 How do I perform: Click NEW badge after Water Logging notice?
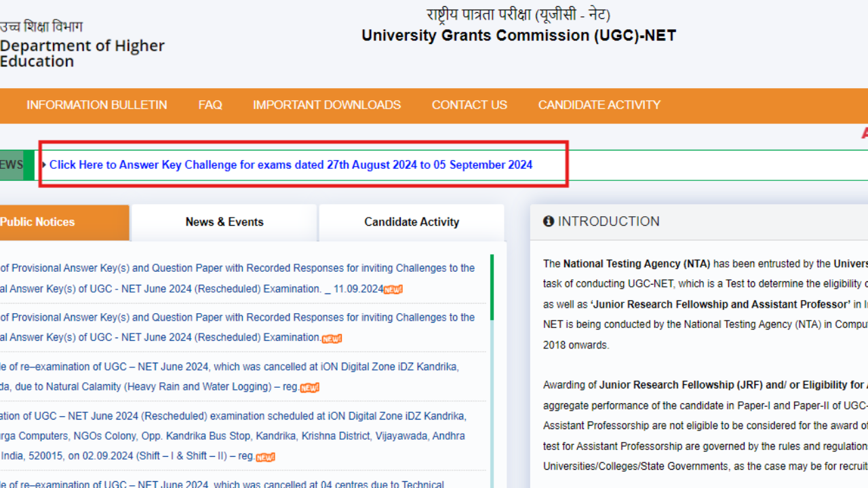[x=310, y=388]
